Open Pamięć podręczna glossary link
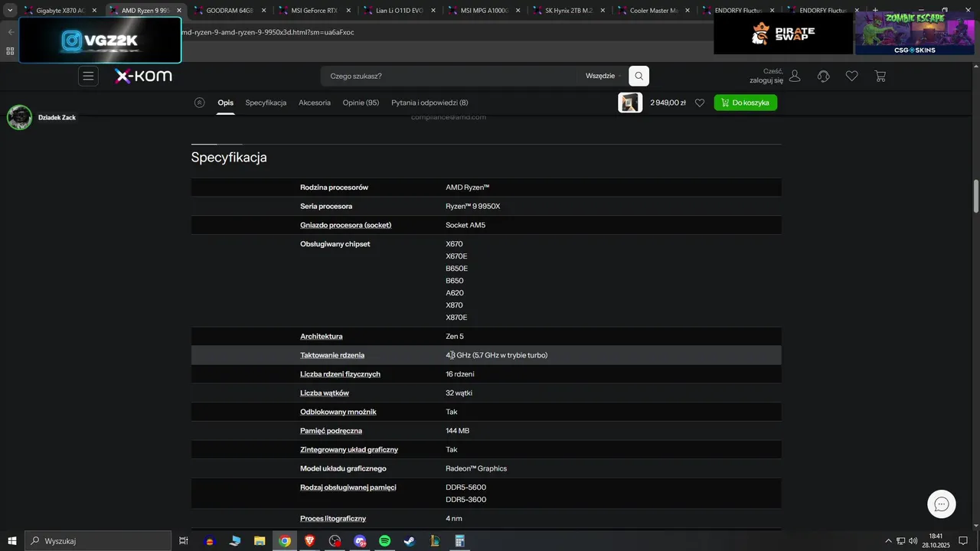980x551 pixels. click(332, 431)
